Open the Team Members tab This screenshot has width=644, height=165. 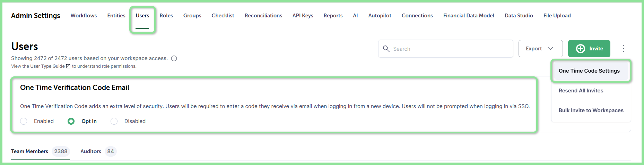[40, 151]
